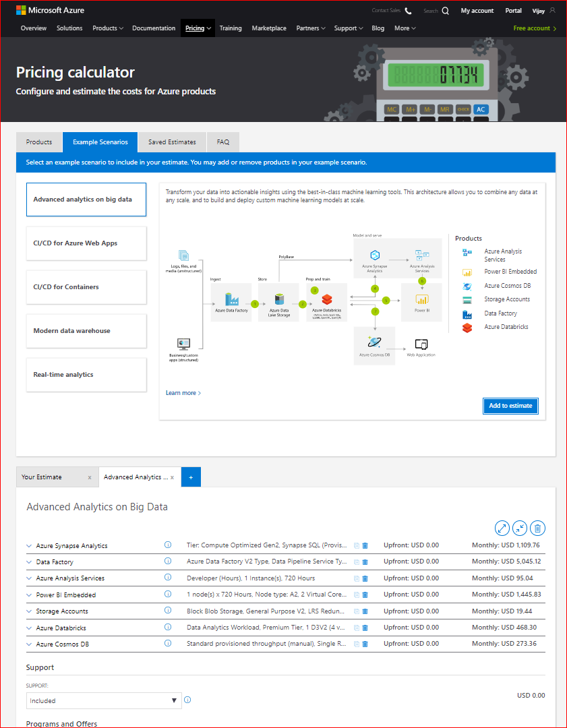Go to Training in top nav
Screen dimensions: 567x728
point(231,28)
